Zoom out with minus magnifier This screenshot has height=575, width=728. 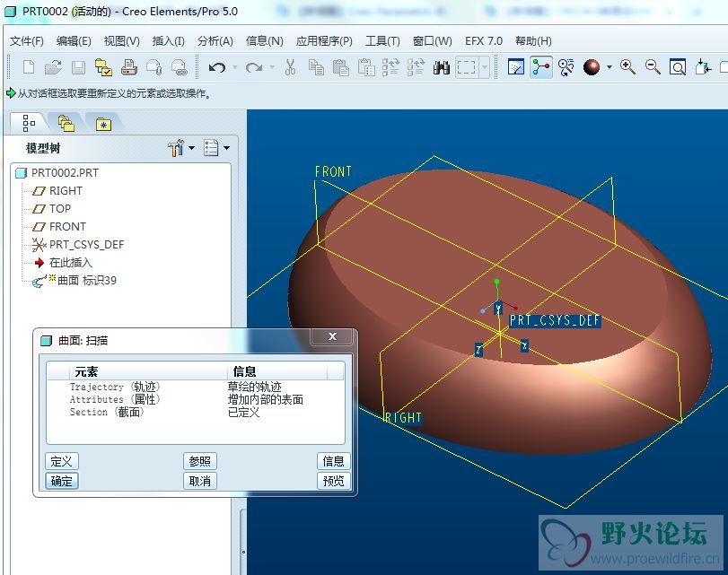(653, 68)
